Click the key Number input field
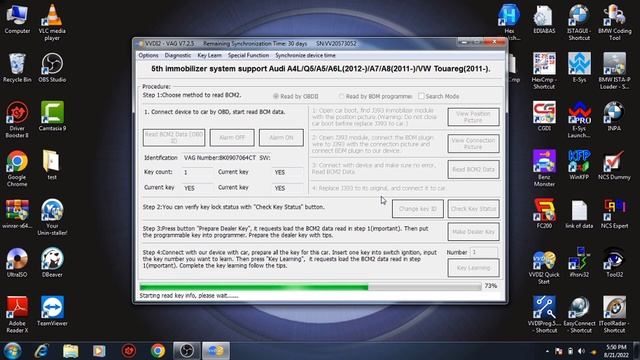The height and width of the screenshot is (360, 640). (x=484, y=252)
